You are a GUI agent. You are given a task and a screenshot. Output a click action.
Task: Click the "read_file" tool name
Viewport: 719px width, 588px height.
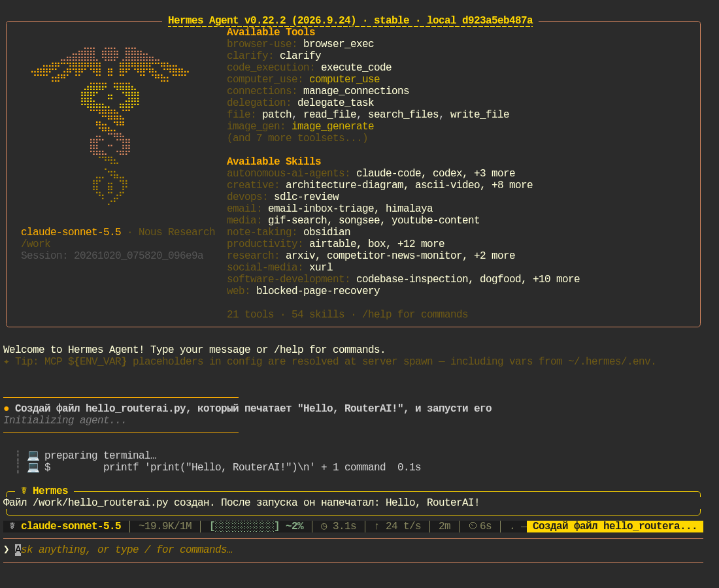[329, 114]
